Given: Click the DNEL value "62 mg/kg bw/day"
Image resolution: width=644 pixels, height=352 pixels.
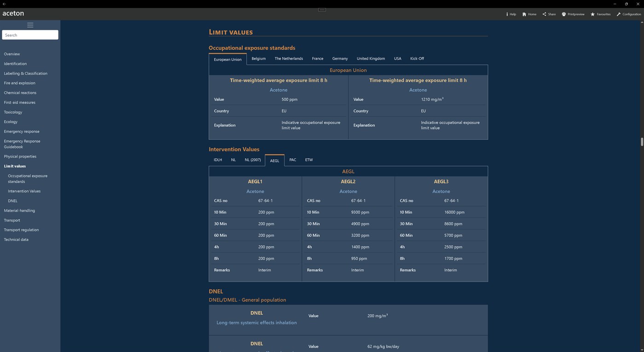Looking at the screenshot, I should (383, 346).
